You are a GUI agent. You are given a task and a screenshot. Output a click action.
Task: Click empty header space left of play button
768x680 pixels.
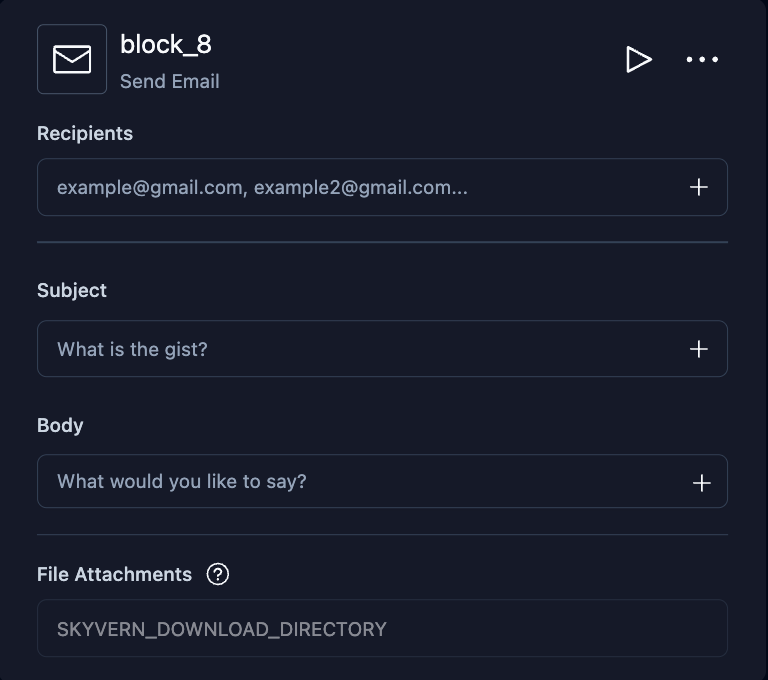(420, 59)
